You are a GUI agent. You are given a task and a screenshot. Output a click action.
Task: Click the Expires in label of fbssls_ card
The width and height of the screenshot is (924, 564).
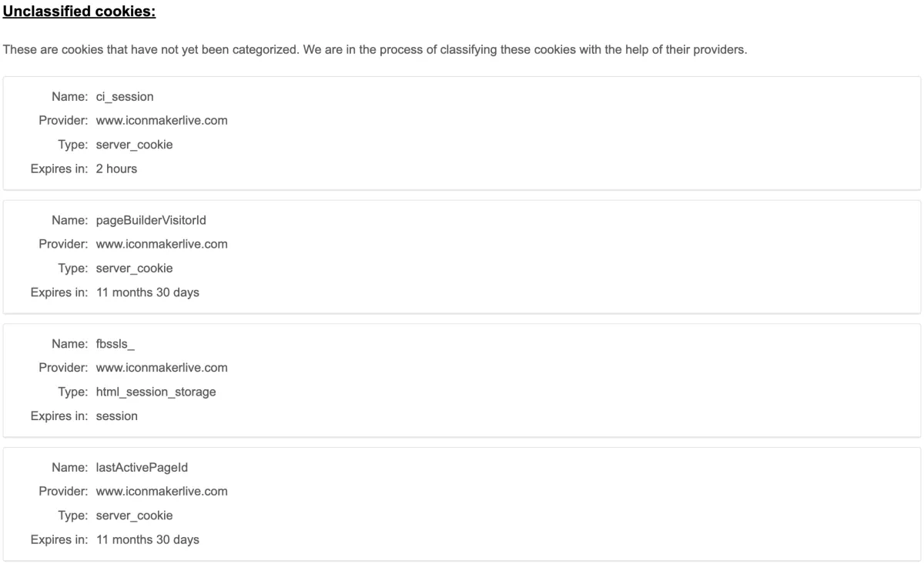pyautogui.click(x=59, y=416)
